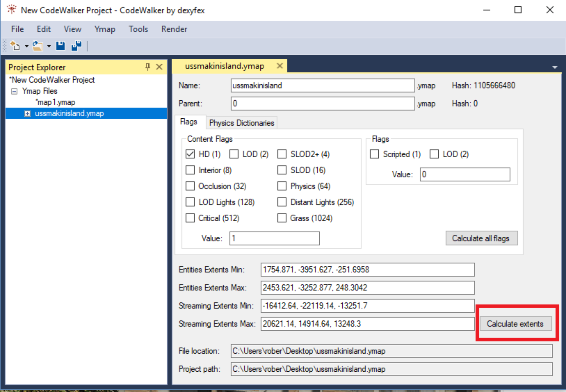Uncheck the HD (1) content flag
The width and height of the screenshot is (566, 392).
tap(190, 154)
